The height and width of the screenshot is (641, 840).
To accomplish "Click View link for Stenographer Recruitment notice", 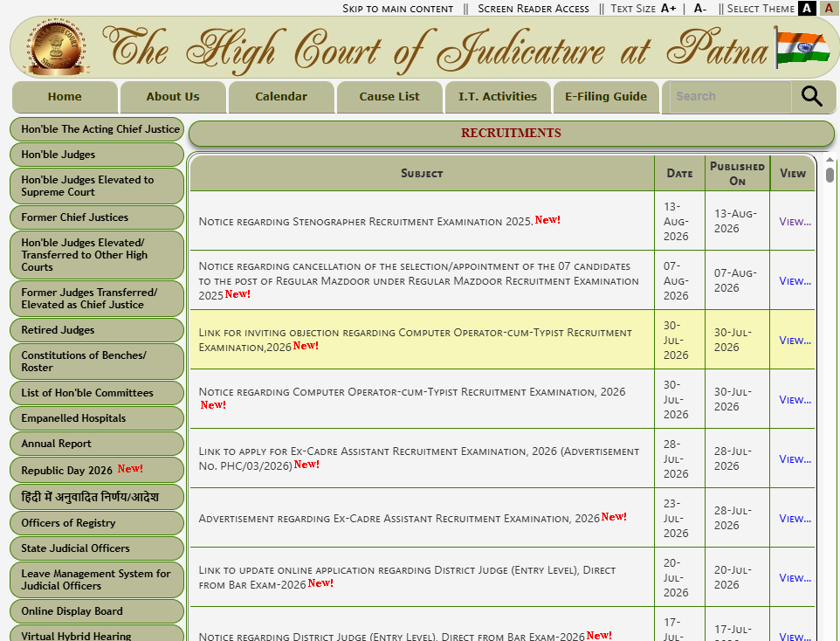I will pos(795,221).
